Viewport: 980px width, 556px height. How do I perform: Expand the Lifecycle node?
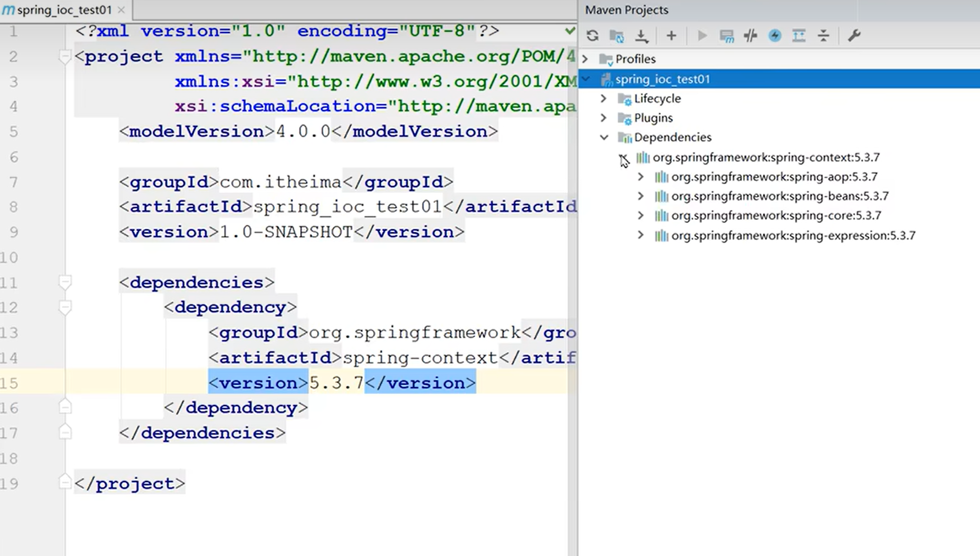pos(603,99)
